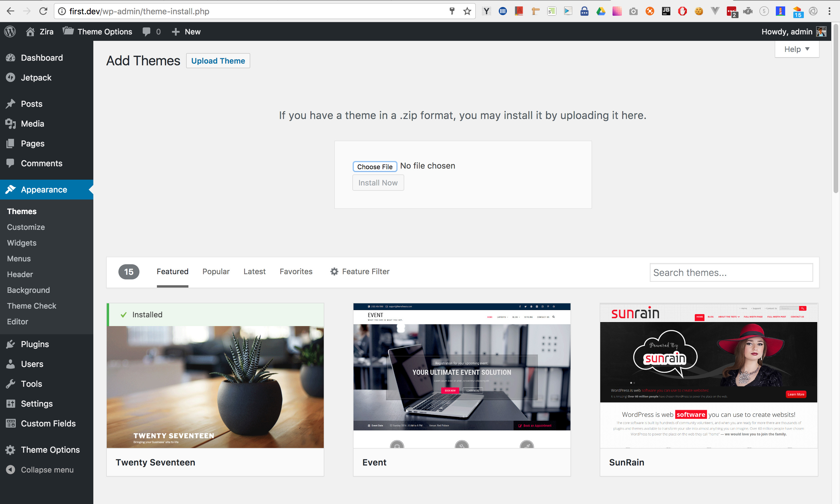Switch to the Favorites tab
The height and width of the screenshot is (504, 840).
pyautogui.click(x=296, y=271)
